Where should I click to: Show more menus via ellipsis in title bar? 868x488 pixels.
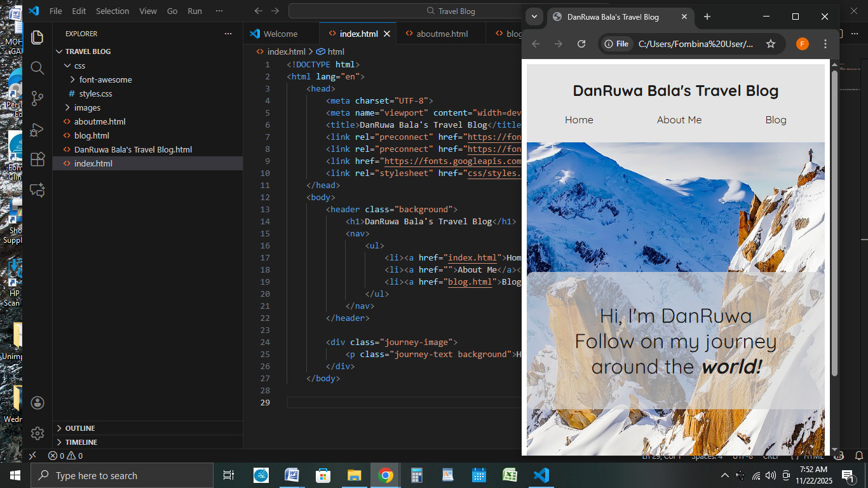click(x=219, y=11)
